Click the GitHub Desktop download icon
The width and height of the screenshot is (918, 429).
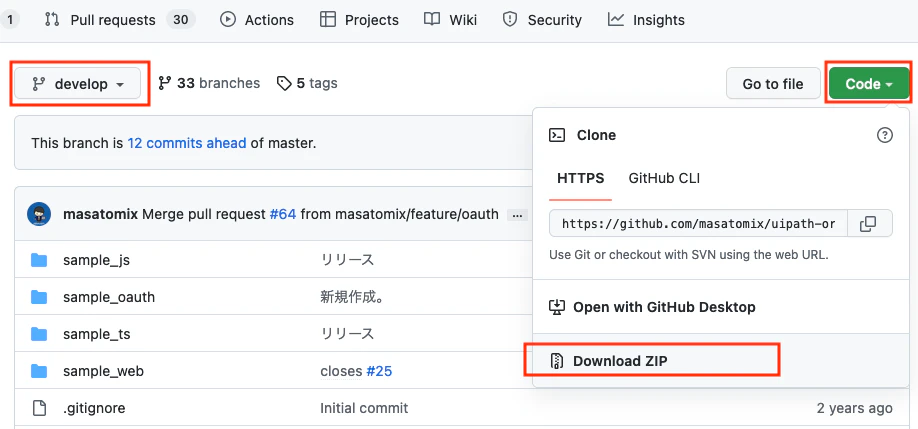tap(556, 307)
